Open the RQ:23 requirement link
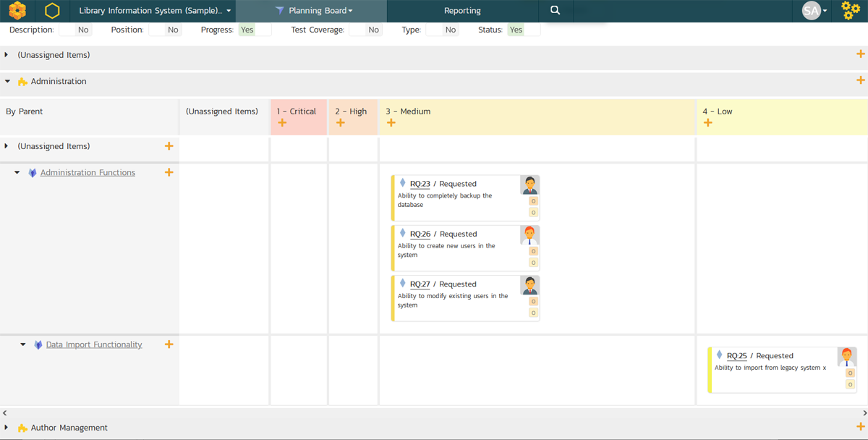Screen dimensions: 868x440 [420, 184]
